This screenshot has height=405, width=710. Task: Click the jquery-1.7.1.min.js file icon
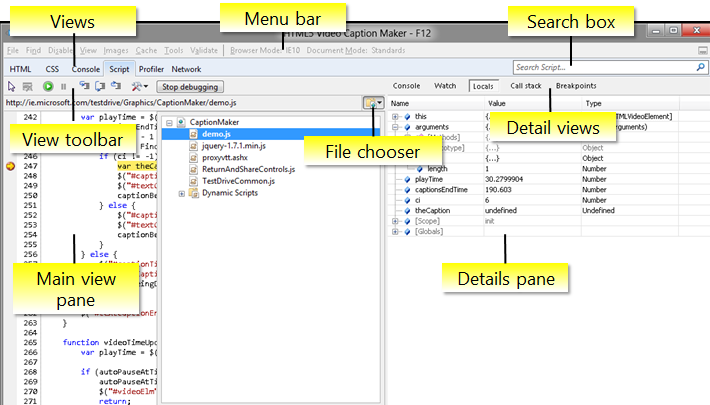pyautogui.click(x=193, y=146)
